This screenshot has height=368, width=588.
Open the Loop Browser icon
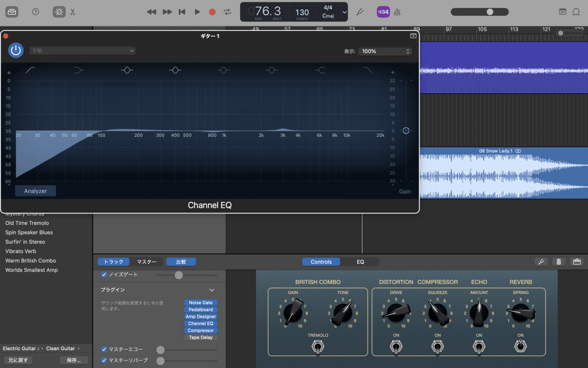point(576,12)
